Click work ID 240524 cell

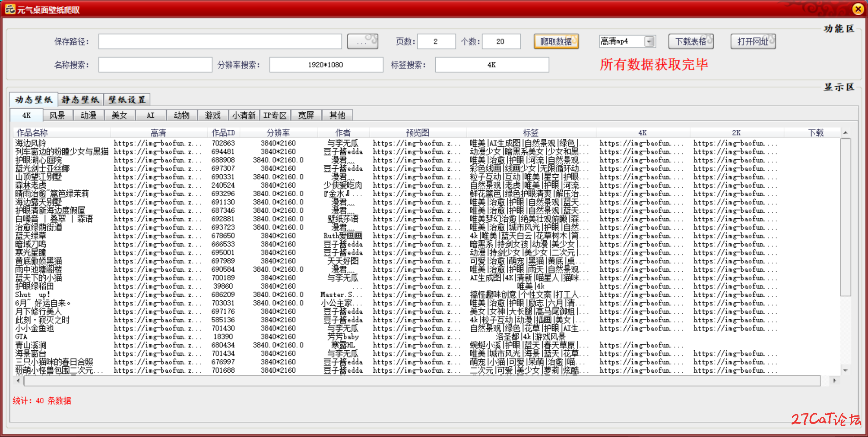(x=223, y=185)
